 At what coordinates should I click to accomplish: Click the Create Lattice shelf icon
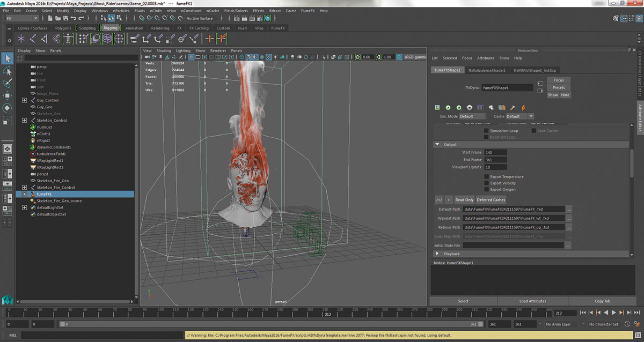tap(107, 39)
